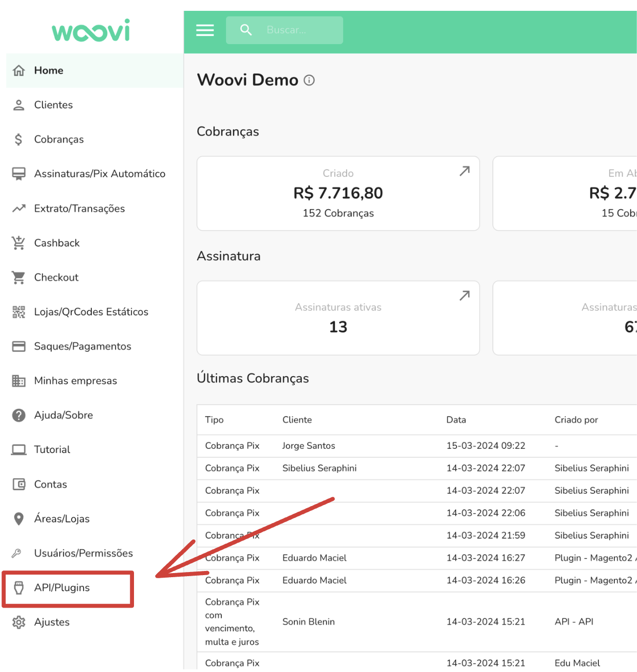Click the hamburger menu icon
This screenshot has width=637, height=672.
205,30
